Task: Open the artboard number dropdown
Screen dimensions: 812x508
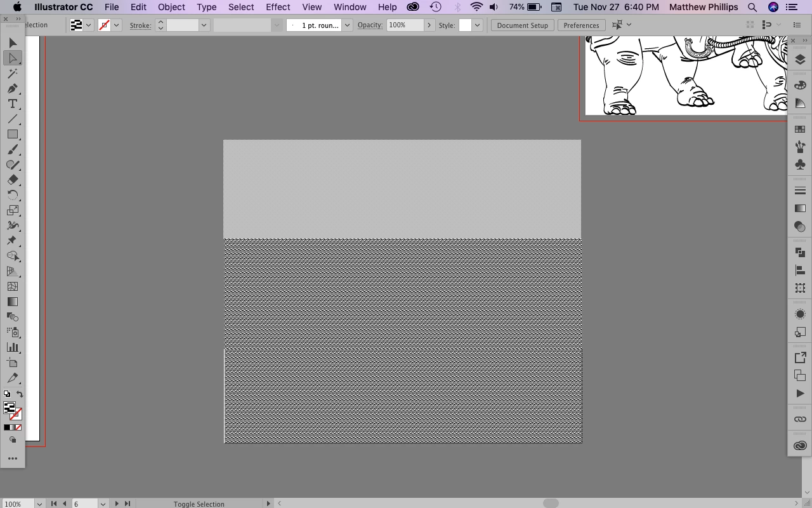Action: point(103,504)
